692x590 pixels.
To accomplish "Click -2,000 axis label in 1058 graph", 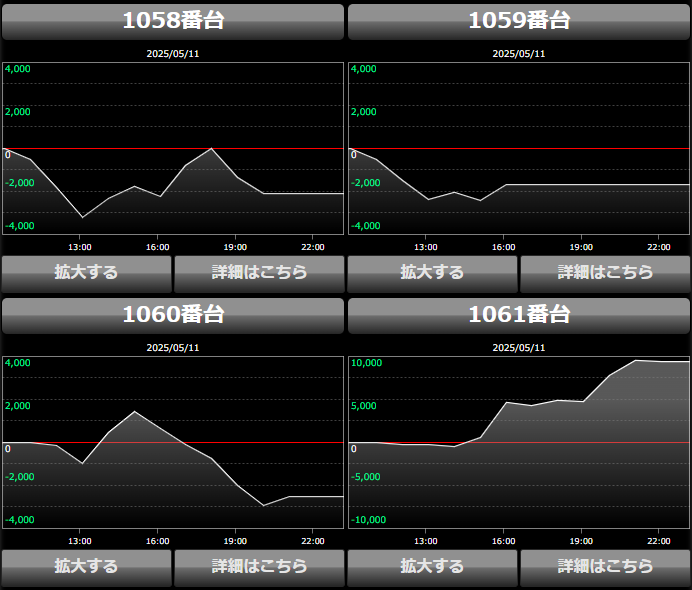I will click(x=19, y=183).
